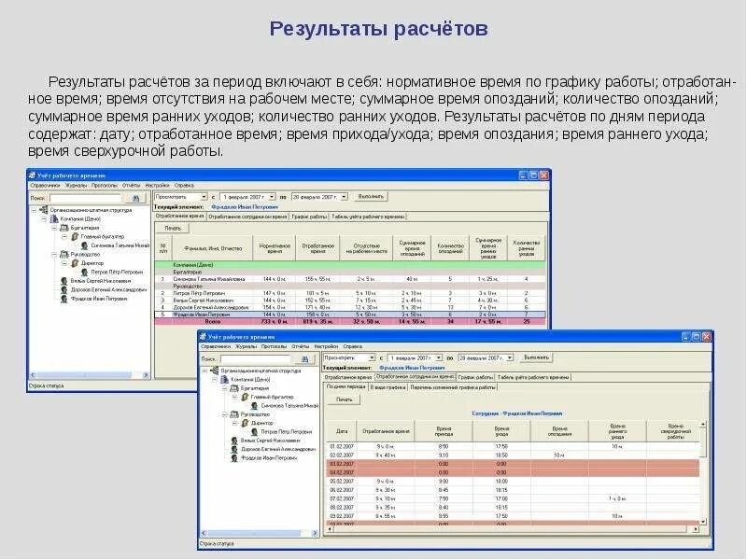Click the Компания (Демо) building icon, front window

click(224, 379)
